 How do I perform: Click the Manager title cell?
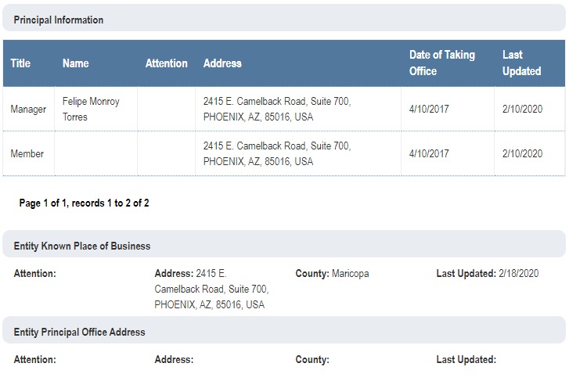[28, 110]
